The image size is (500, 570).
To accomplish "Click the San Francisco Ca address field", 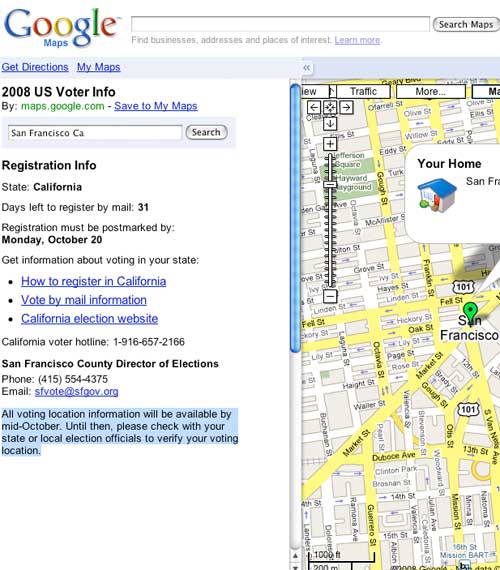I will click(95, 133).
